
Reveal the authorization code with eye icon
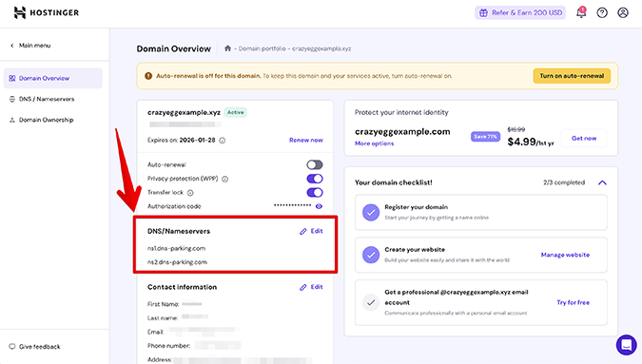click(319, 206)
